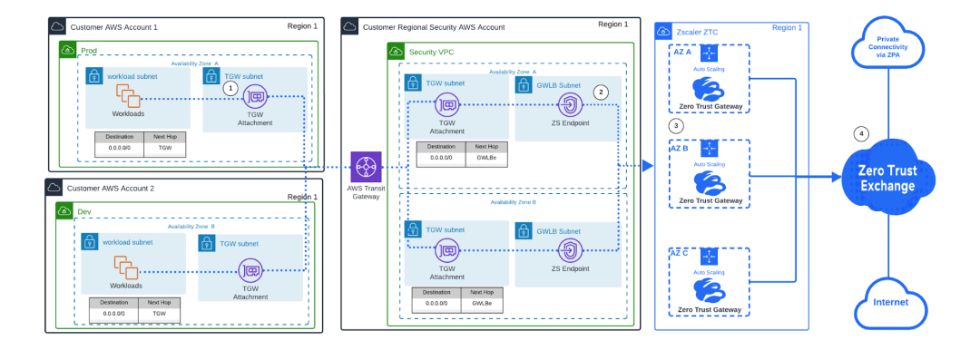Click the Zscaler ZTC cloud icon

[x=662, y=31]
